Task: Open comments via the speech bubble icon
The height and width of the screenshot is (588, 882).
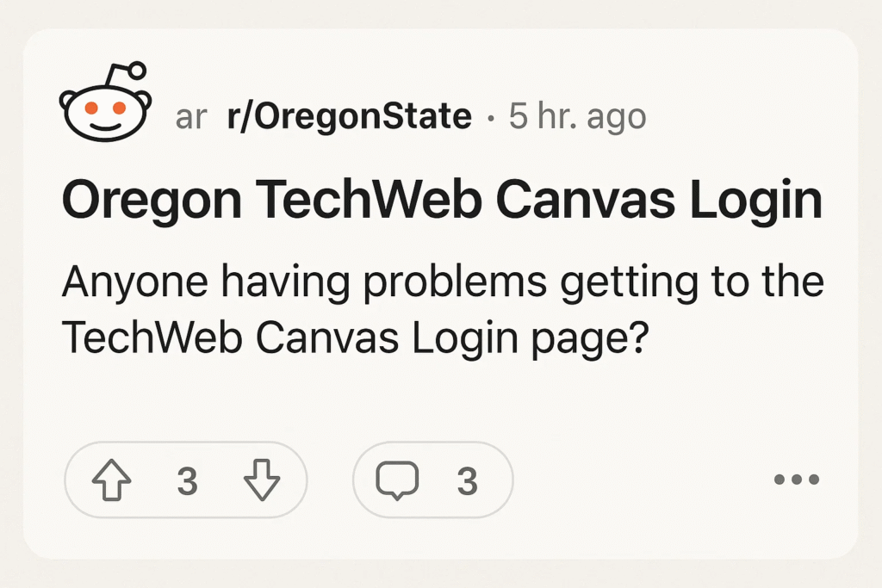Action: [397, 480]
